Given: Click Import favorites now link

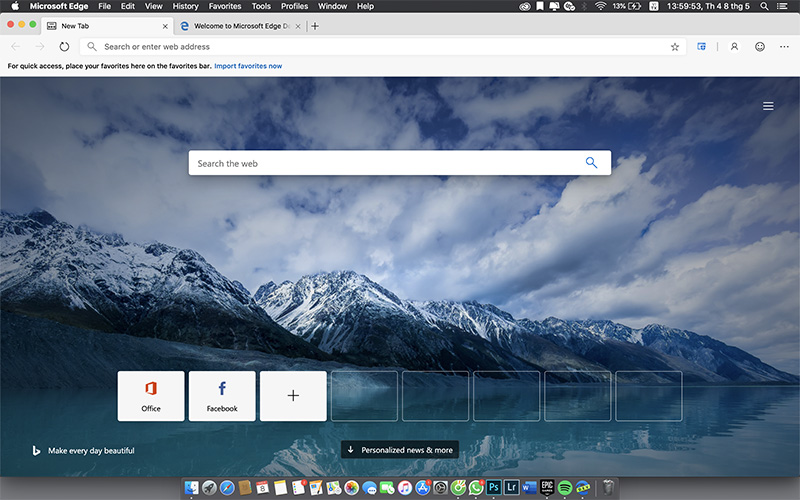Looking at the screenshot, I should 246,66.
